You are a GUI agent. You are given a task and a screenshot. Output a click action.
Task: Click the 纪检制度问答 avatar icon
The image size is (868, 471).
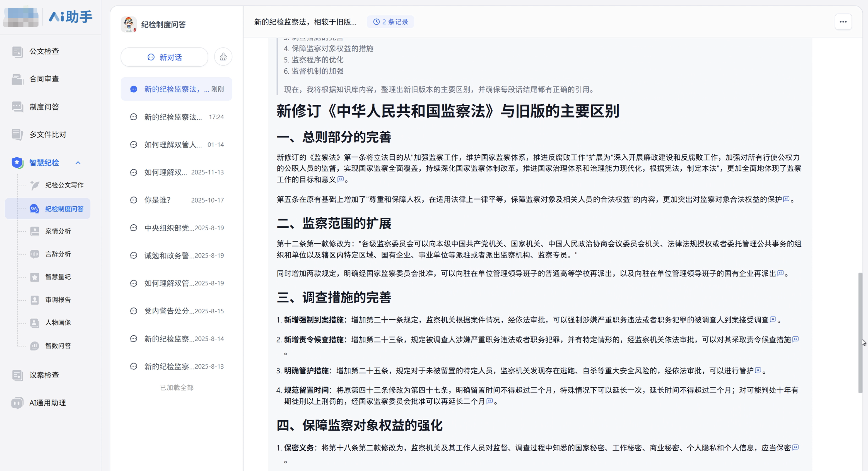click(129, 24)
